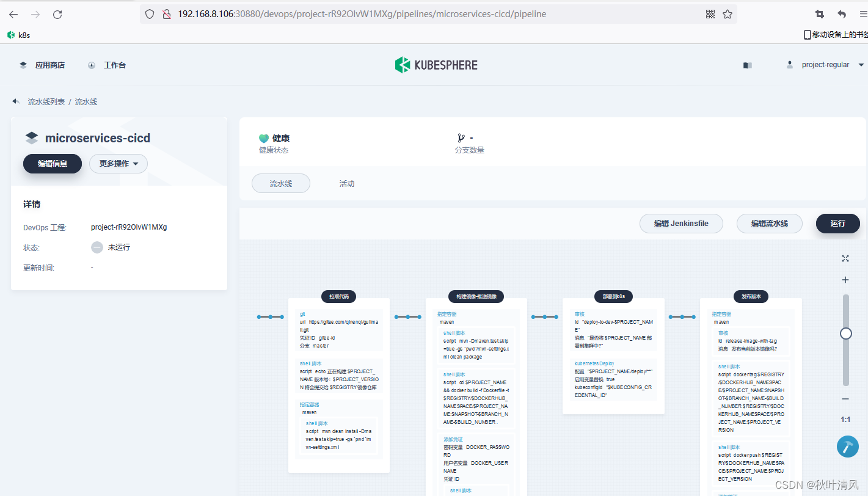Open the Workbench (工作台) menu
Image resolution: width=868 pixels, height=496 pixels.
point(107,65)
